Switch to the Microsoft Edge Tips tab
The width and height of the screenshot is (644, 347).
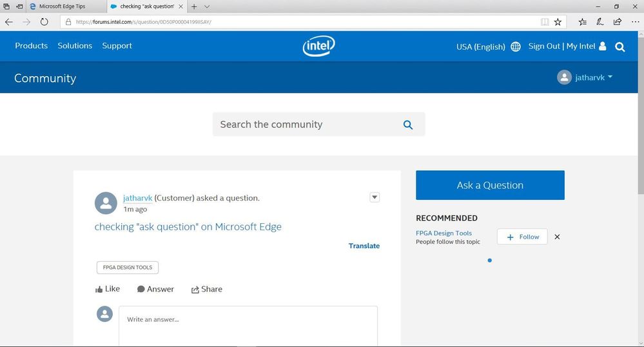pyautogui.click(x=62, y=6)
